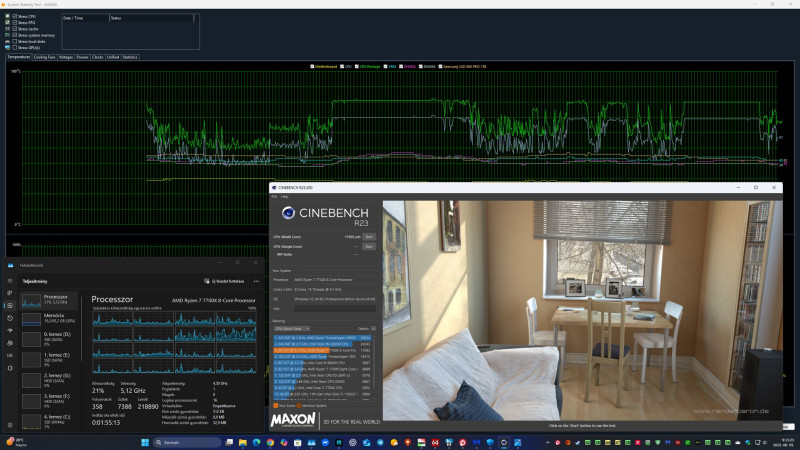Switch to Clocks tab

97,57
